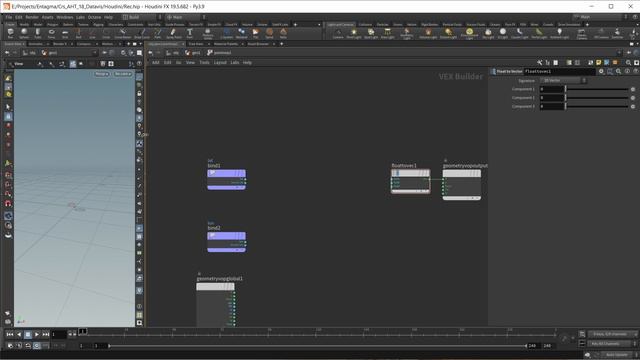Click the Float to Vector node type icon
This screenshot has width=640, height=360.
pos(493,71)
